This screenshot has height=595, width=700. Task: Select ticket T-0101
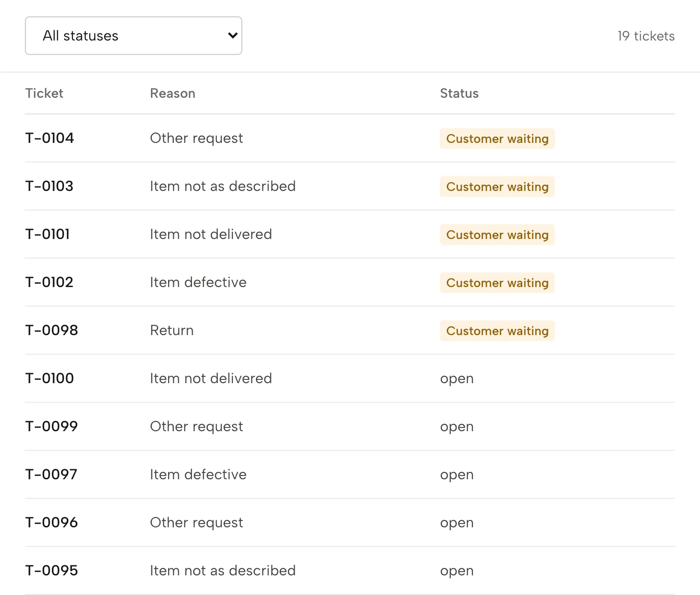pos(47,234)
